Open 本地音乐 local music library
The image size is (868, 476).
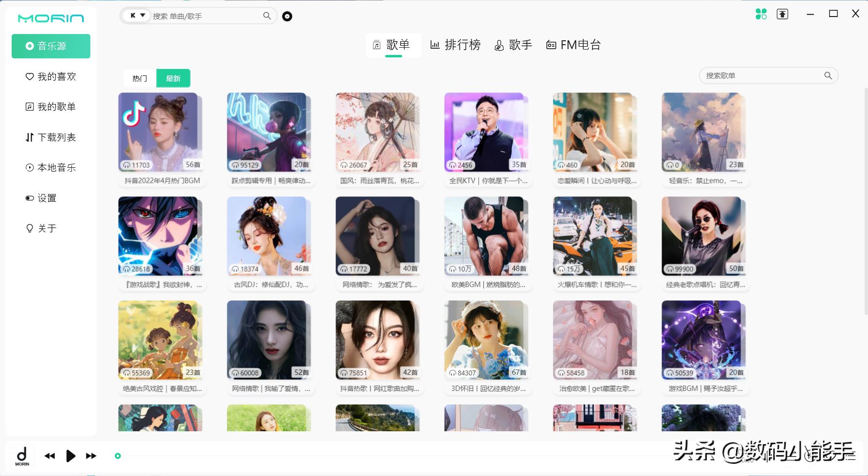[51, 167]
